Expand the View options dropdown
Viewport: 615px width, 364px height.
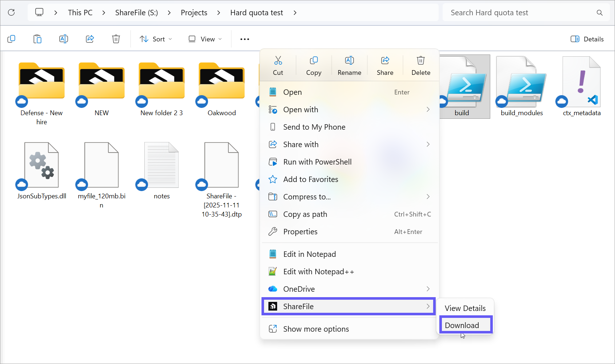tap(204, 39)
